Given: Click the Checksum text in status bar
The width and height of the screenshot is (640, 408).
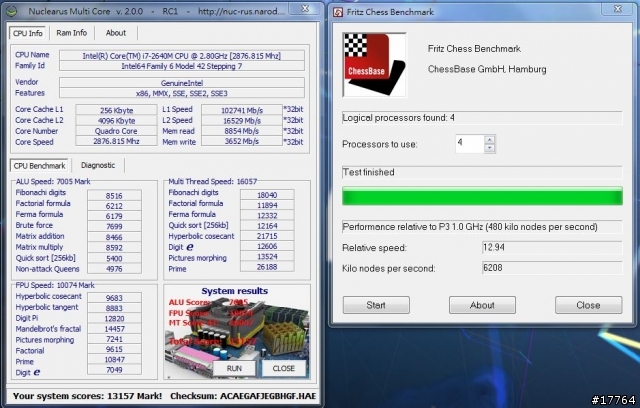Looking at the screenshot, I should pyautogui.click(x=243, y=396).
